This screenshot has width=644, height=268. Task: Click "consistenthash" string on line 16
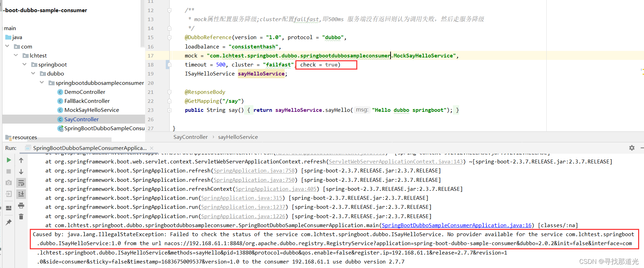(x=253, y=47)
